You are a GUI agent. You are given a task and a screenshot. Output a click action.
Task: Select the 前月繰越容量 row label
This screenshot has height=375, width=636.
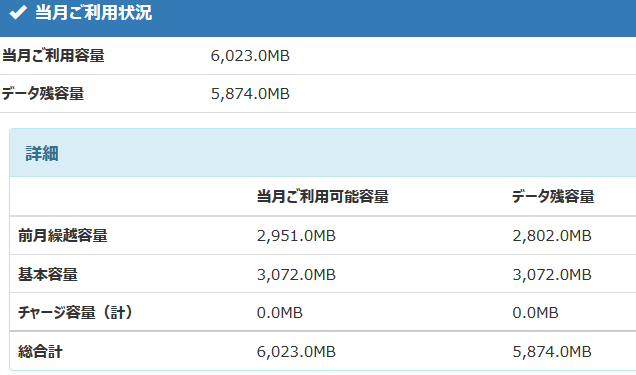click(x=63, y=236)
